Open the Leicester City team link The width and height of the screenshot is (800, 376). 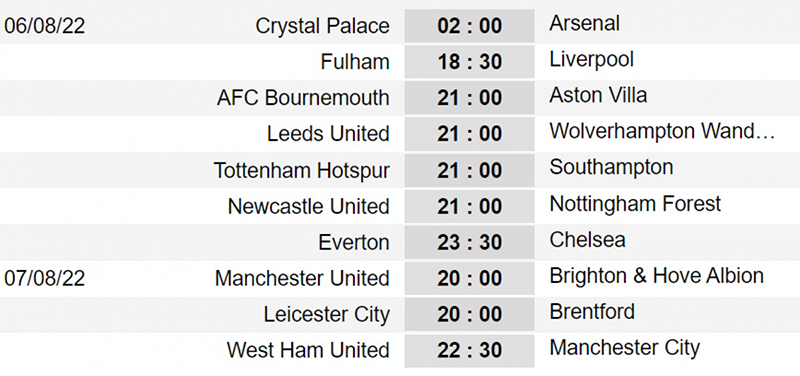click(x=327, y=315)
